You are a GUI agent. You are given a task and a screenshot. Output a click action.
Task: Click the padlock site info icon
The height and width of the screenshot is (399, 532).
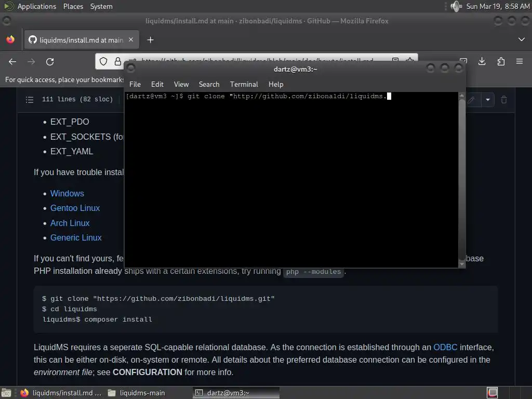click(x=118, y=61)
